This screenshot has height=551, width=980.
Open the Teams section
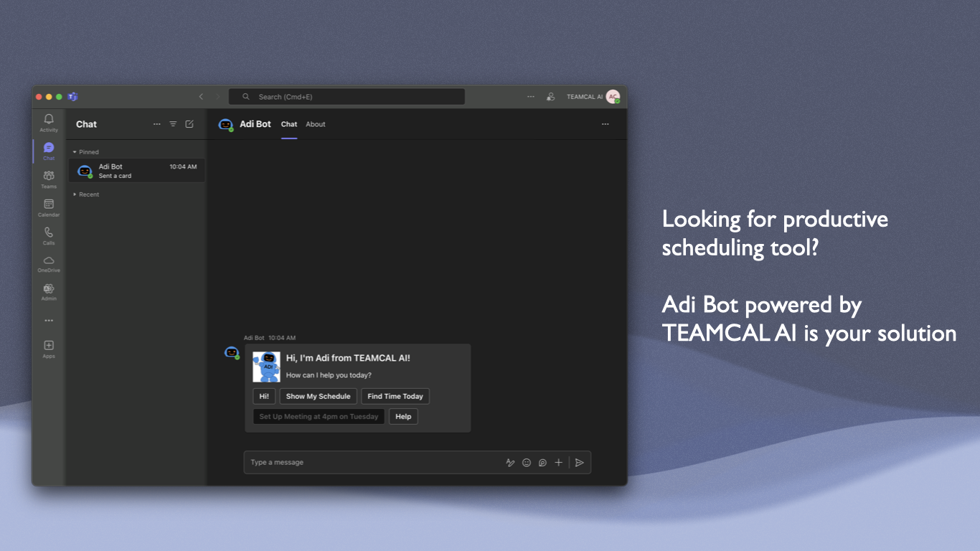(x=49, y=179)
